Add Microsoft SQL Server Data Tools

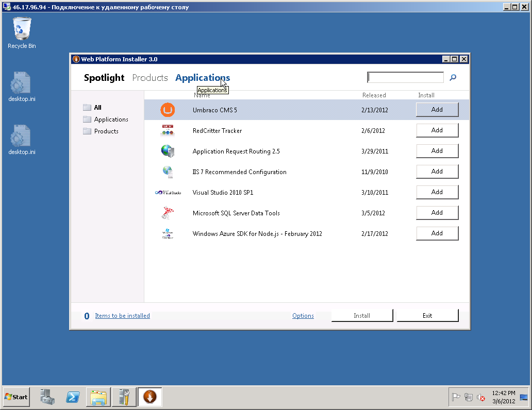437,213
